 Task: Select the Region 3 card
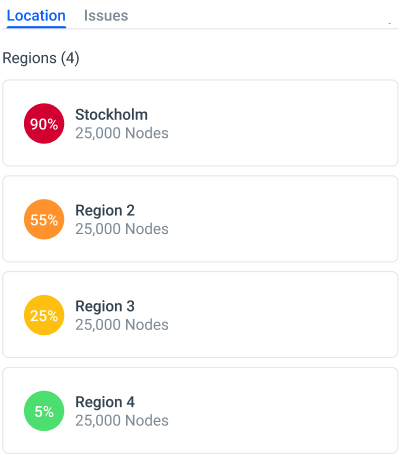200,315
